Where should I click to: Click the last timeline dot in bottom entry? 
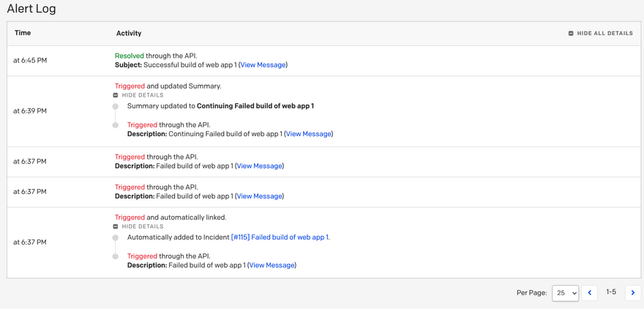[116, 256]
